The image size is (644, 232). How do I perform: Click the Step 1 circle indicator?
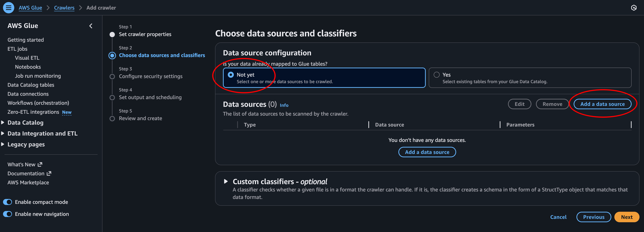[x=112, y=35]
